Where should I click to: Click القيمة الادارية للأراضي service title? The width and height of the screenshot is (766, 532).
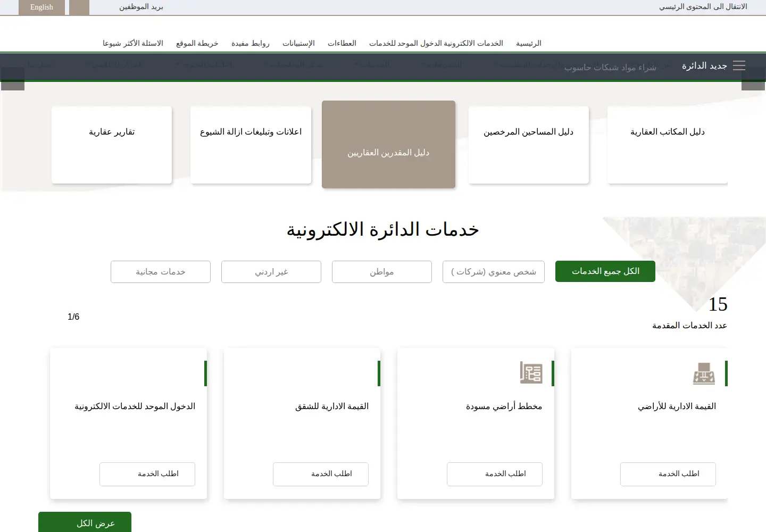tap(677, 406)
